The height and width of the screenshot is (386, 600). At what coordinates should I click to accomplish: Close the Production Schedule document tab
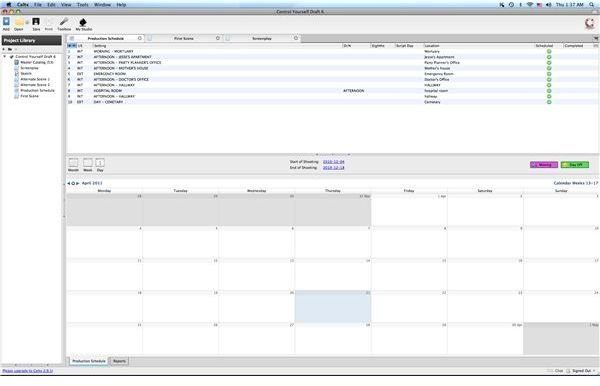140,38
